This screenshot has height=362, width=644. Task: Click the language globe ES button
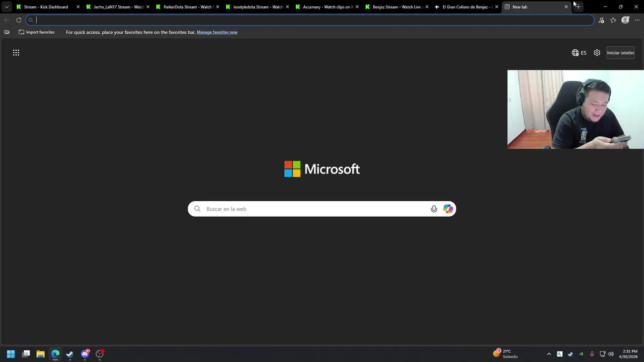tap(579, 53)
